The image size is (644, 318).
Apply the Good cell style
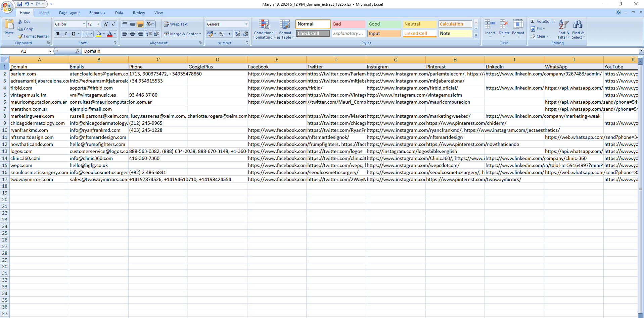click(384, 24)
